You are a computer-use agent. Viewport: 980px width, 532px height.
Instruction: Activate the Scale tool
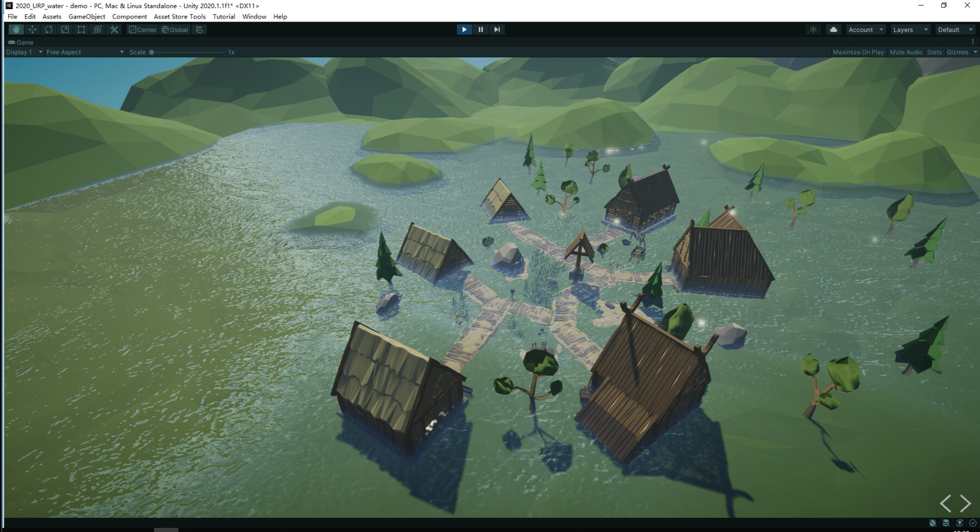(x=65, y=29)
